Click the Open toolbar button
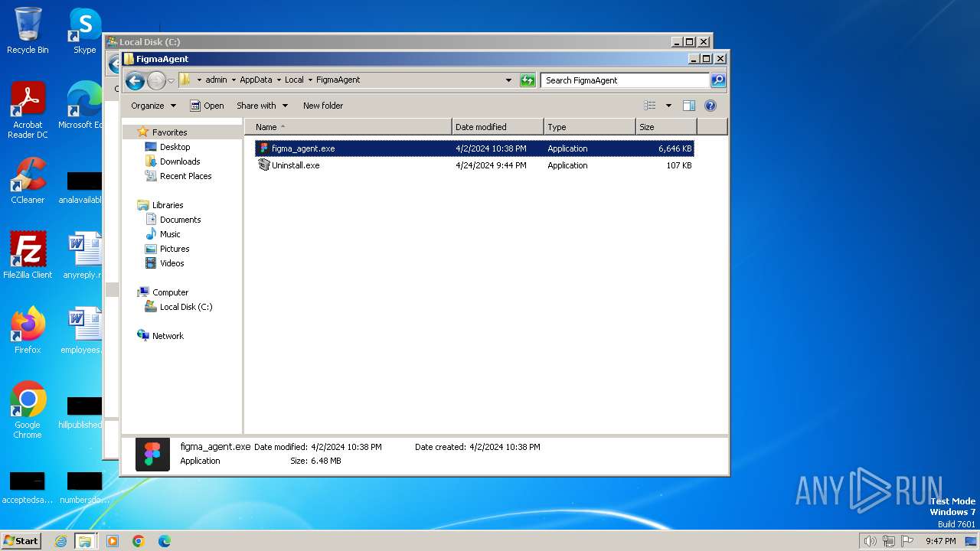The width and height of the screenshot is (980, 551). point(207,106)
